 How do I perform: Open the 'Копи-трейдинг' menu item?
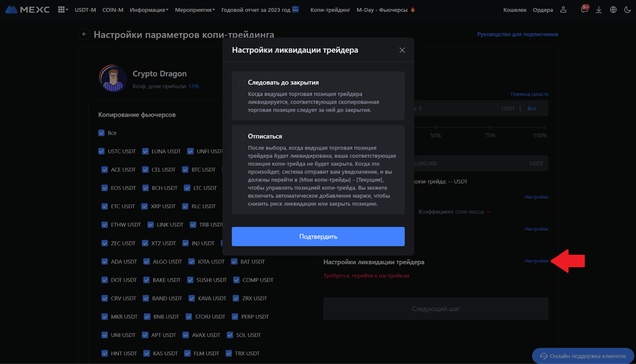click(x=330, y=10)
